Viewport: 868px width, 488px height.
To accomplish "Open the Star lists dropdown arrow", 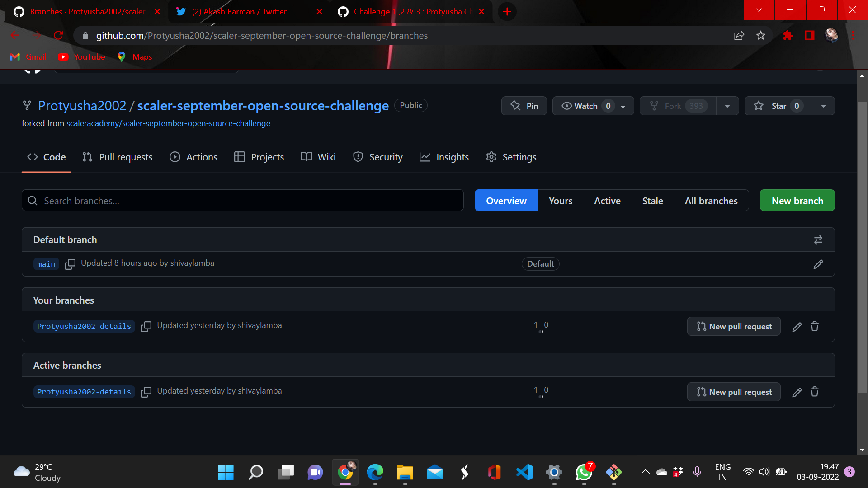I will (823, 106).
